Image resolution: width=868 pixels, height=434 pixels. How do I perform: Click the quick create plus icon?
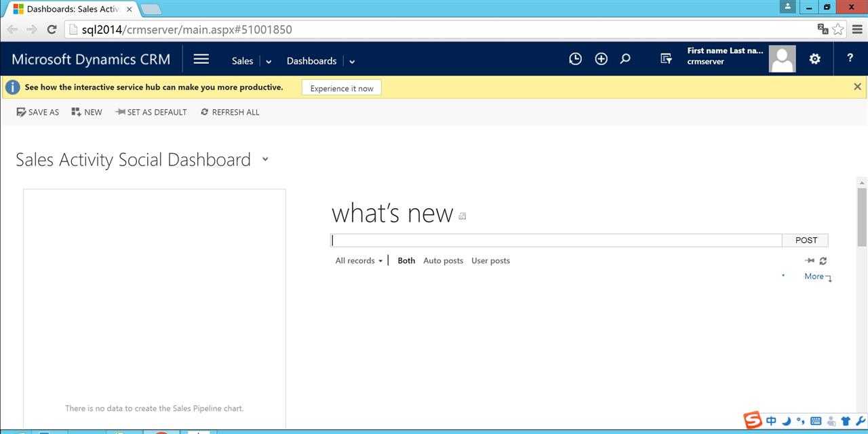click(x=601, y=59)
